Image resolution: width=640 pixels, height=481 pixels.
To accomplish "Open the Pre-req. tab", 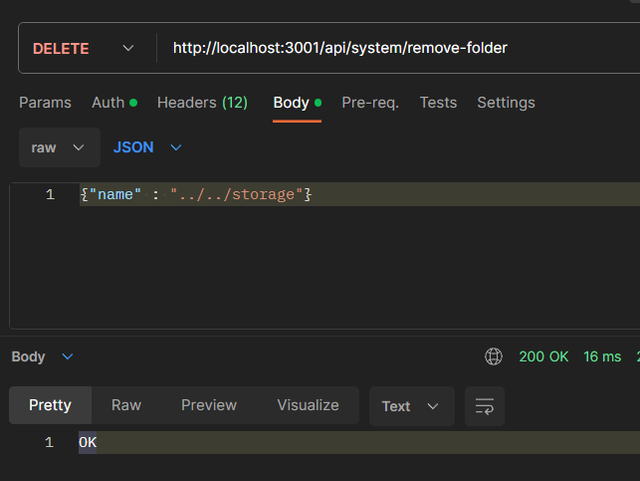I will (x=370, y=102).
